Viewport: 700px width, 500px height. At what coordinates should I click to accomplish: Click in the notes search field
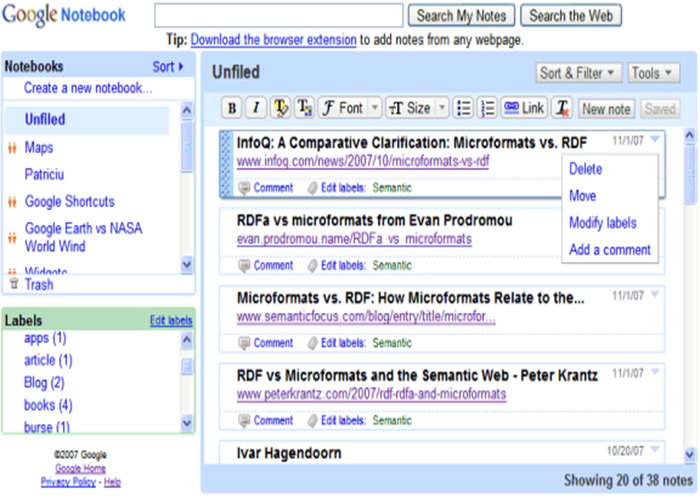pos(279,16)
